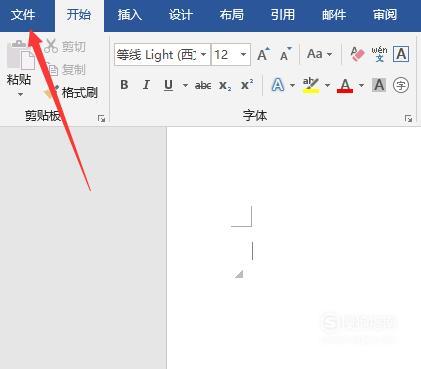Open the 文件 (File) tab
This screenshot has width=421, height=369.
tap(23, 15)
